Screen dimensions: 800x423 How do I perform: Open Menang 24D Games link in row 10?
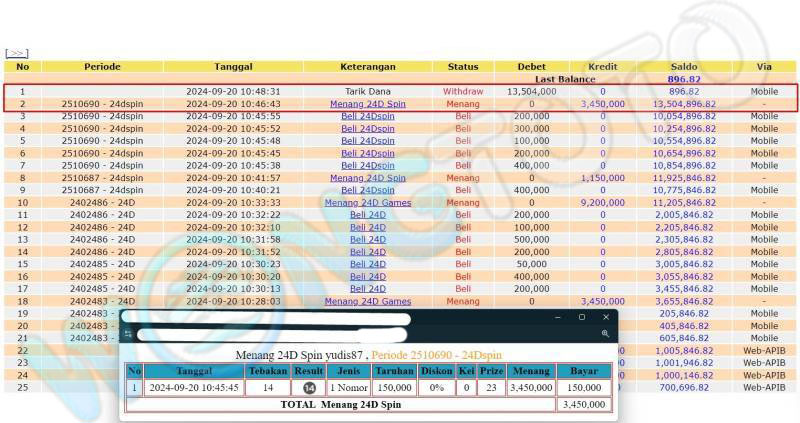pyautogui.click(x=367, y=202)
